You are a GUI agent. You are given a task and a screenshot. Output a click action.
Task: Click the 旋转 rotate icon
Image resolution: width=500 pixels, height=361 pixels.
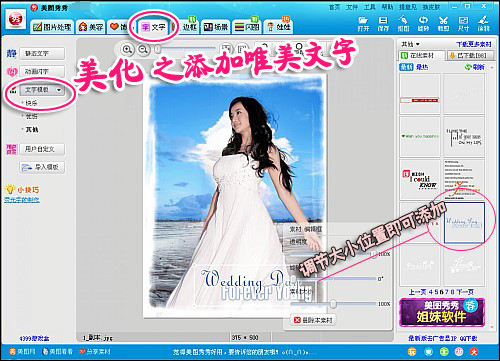click(x=423, y=21)
